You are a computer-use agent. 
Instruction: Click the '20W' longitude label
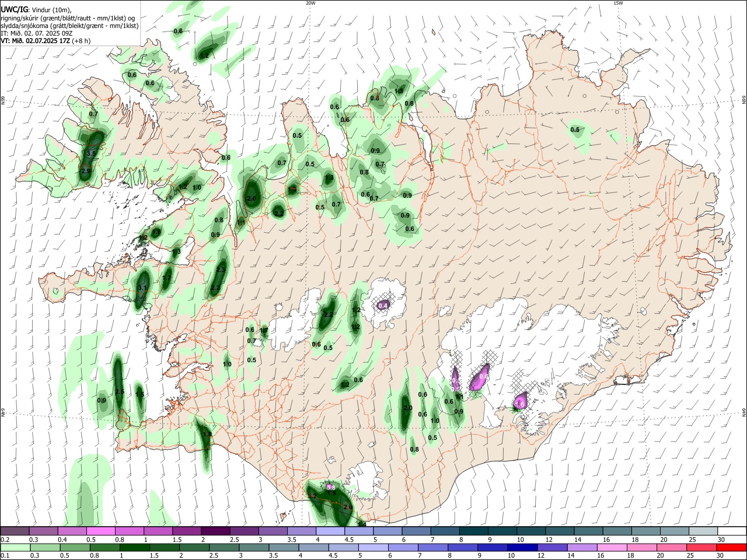310,3
